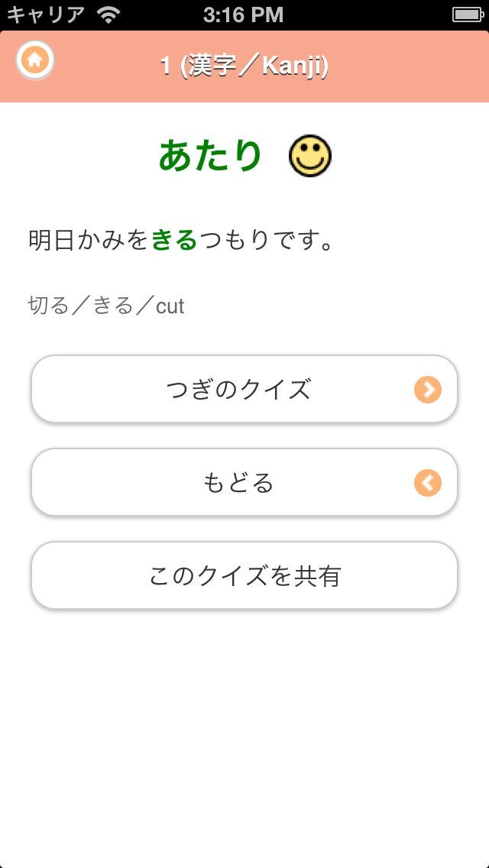The image size is (489, 868).
Task: Tap 明日 at the sentence start
Action: coord(51,241)
